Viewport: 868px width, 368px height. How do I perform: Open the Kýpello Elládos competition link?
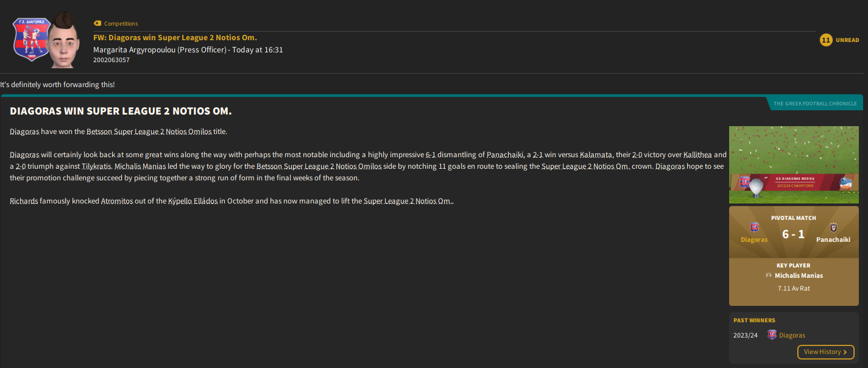[193, 201]
